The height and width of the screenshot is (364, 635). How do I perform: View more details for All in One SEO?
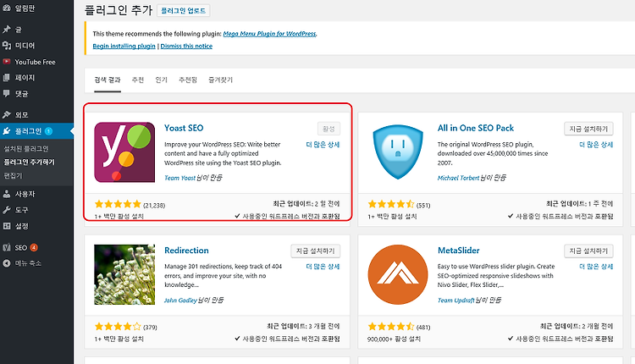click(596, 145)
